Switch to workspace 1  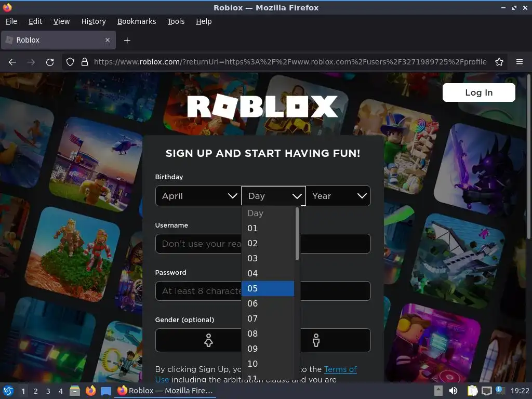pyautogui.click(x=23, y=391)
